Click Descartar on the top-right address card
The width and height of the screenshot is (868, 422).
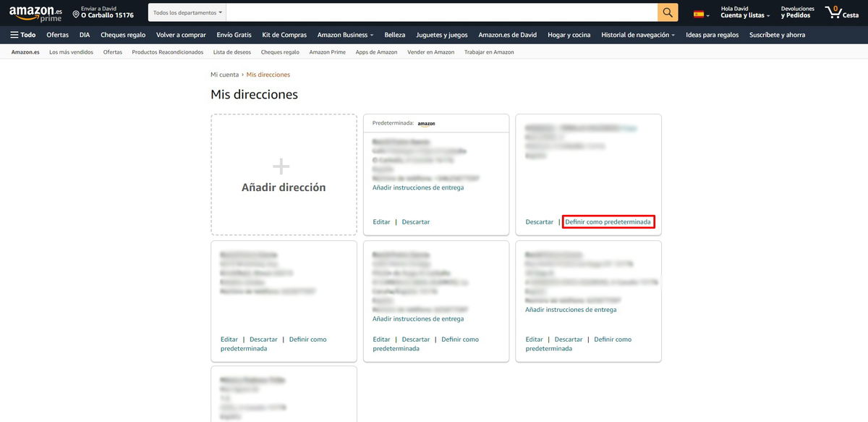click(x=539, y=221)
